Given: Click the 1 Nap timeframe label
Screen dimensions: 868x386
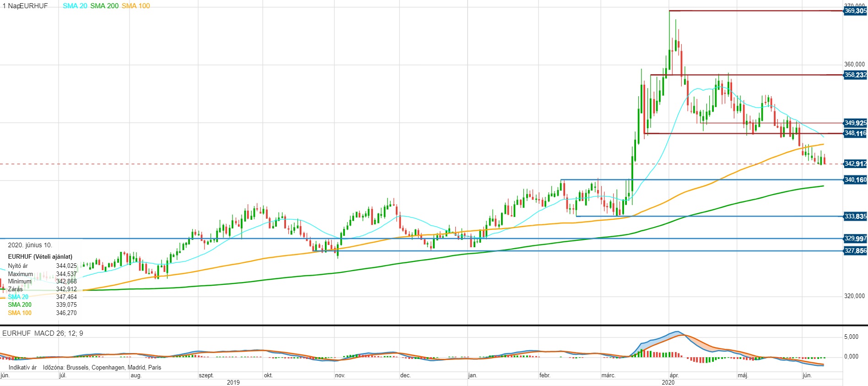Looking at the screenshot, I should pyautogui.click(x=11, y=6).
